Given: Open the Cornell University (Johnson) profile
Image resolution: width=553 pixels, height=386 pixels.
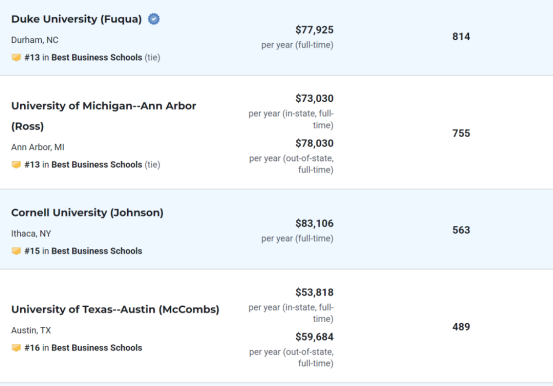Looking at the screenshot, I should (87, 213).
